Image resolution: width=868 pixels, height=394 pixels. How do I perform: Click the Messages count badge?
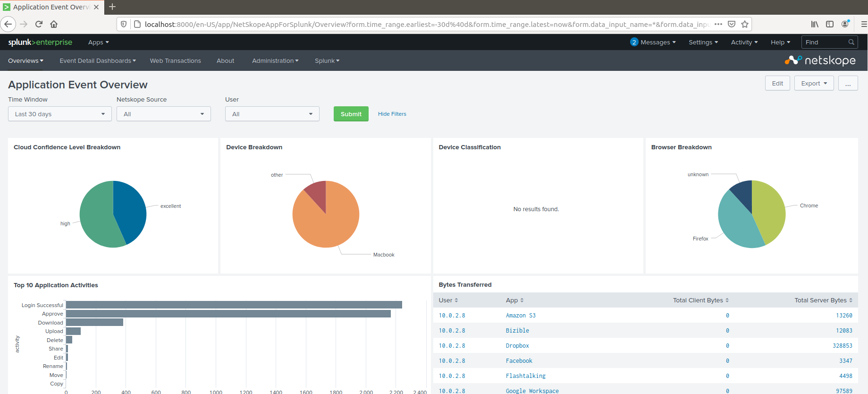click(x=634, y=42)
